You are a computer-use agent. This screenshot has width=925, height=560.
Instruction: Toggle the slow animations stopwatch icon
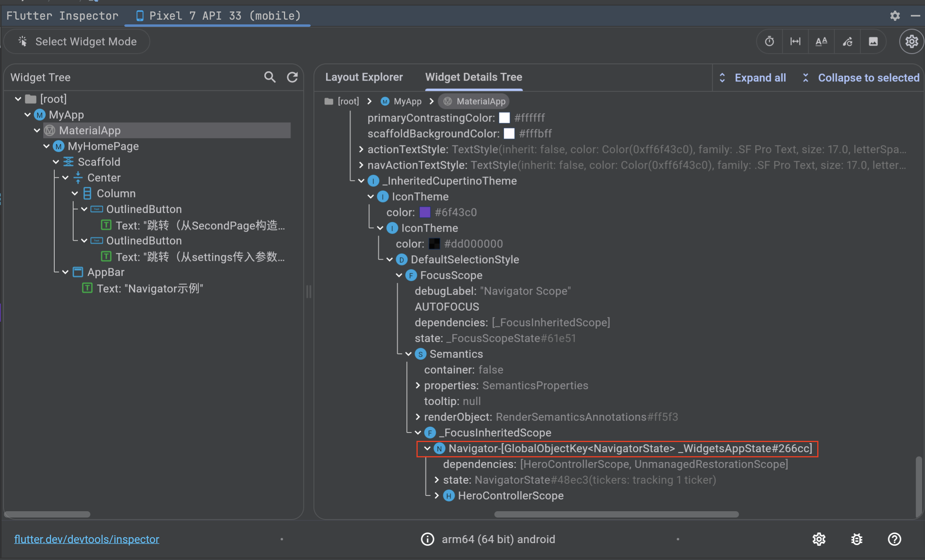(769, 41)
